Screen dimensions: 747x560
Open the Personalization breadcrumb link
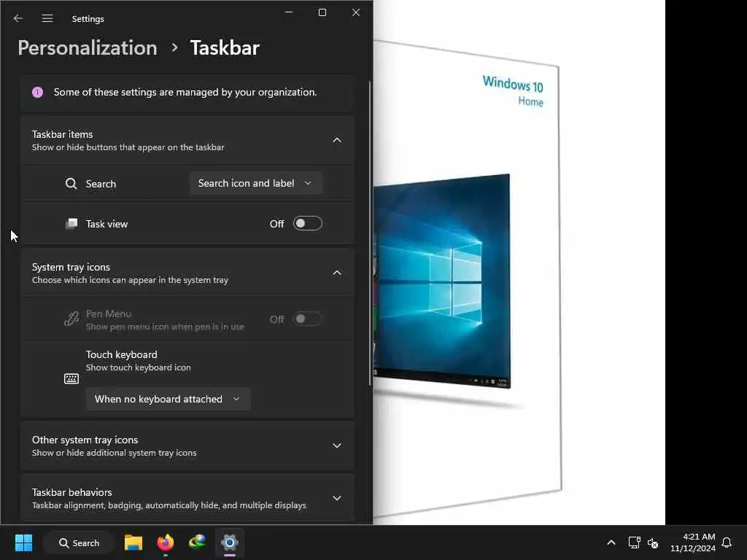pos(88,48)
